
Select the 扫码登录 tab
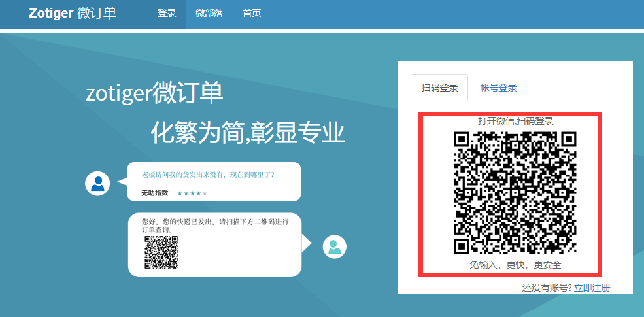tap(439, 88)
